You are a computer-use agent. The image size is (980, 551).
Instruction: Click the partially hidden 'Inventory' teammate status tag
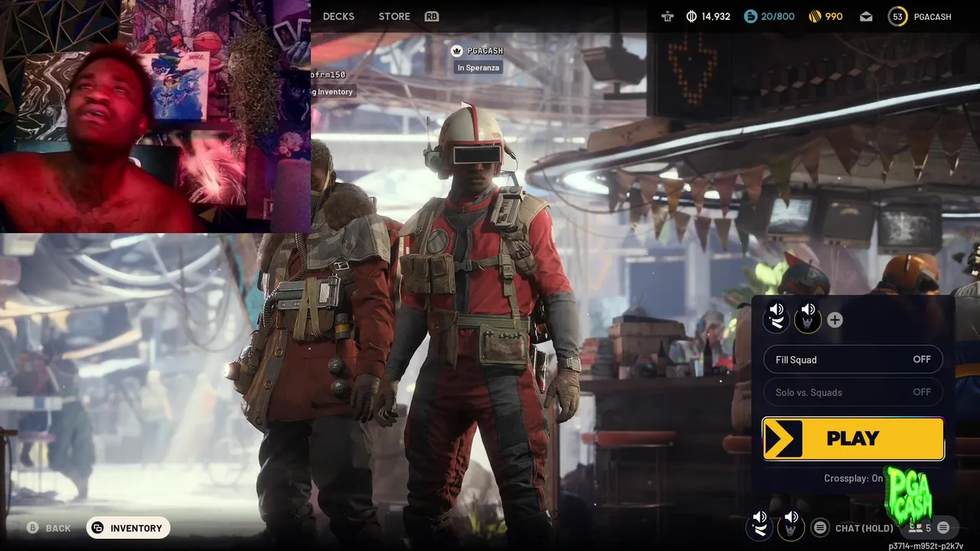(333, 92)
